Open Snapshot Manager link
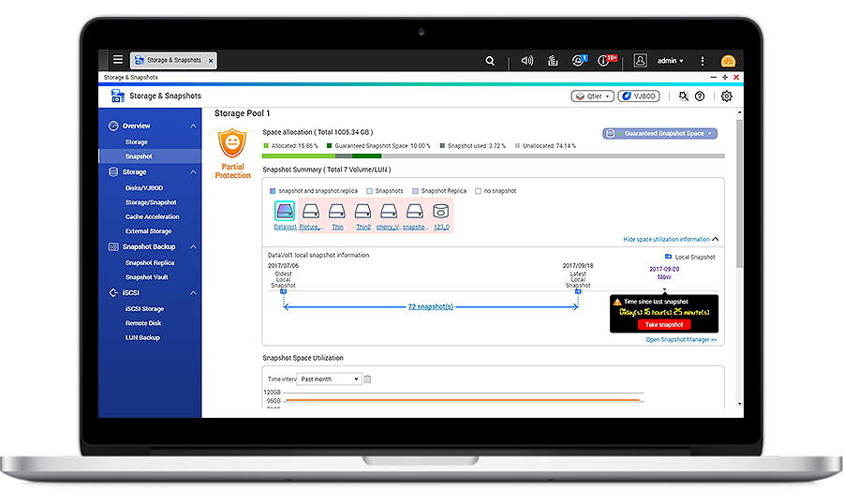The width and height of the screenshot is (843, 504). tap(681, 340)
